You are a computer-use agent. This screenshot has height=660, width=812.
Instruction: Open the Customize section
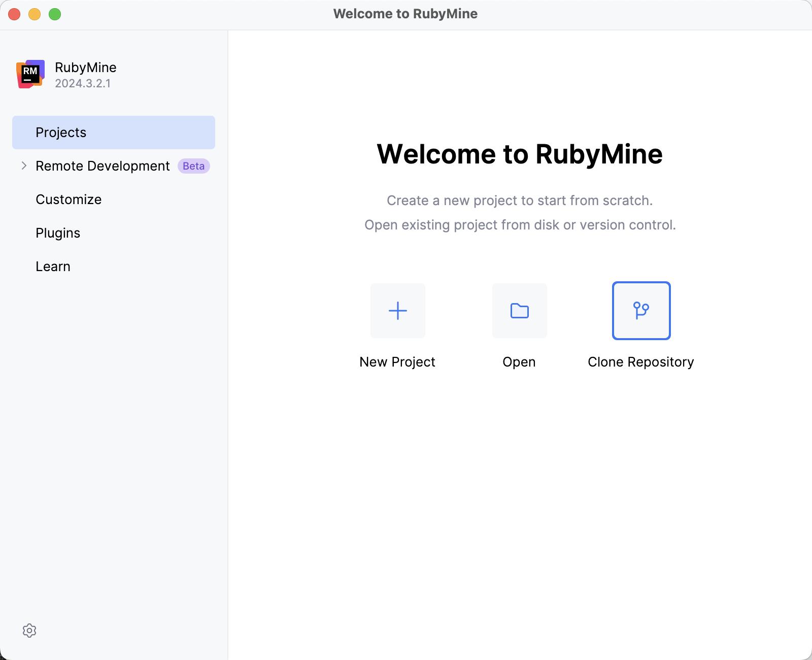pyautogui.click(x=68, y=199)
